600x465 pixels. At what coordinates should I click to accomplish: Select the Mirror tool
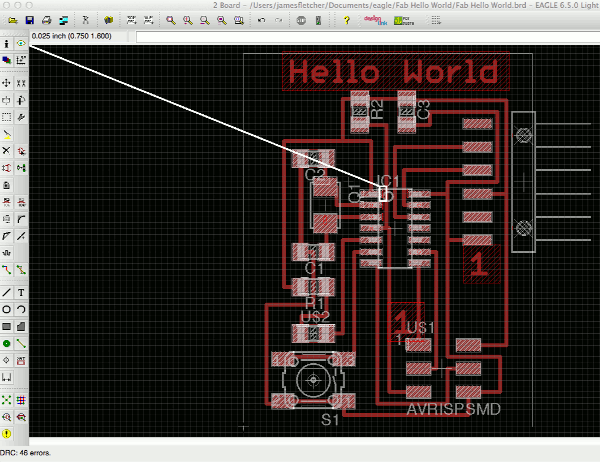coord(6,100)
